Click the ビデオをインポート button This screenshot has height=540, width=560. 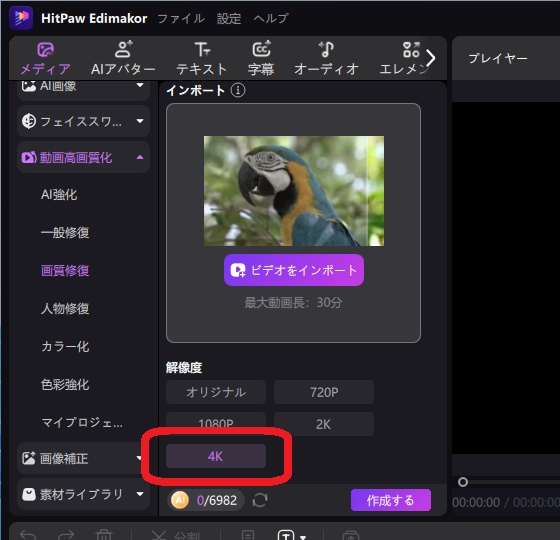tap(294, 270)
